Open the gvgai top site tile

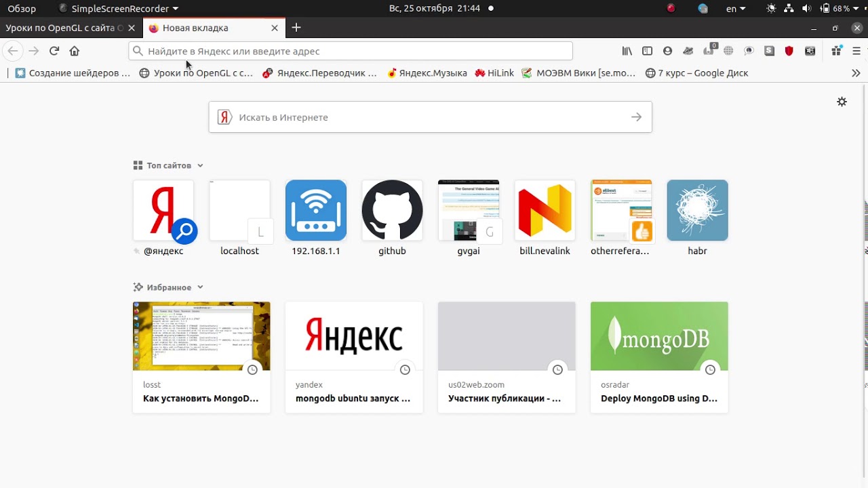point(469,218)
